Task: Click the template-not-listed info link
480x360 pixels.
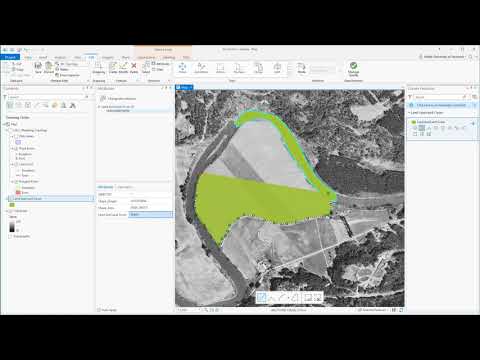Action: [440, 105]
